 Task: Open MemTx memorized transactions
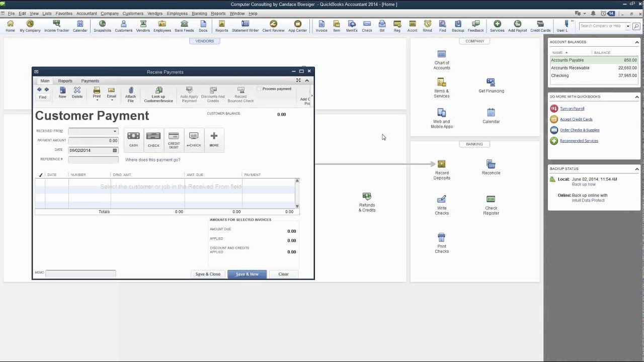coord(352,26)
